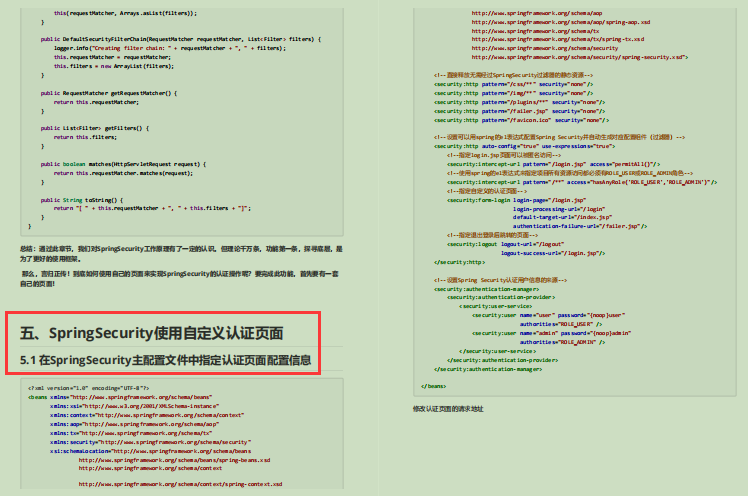Click the 'logout-success-url="/login.jsp"' line
Viewport: 748px width, 496px height.
[x=553, y=253]
